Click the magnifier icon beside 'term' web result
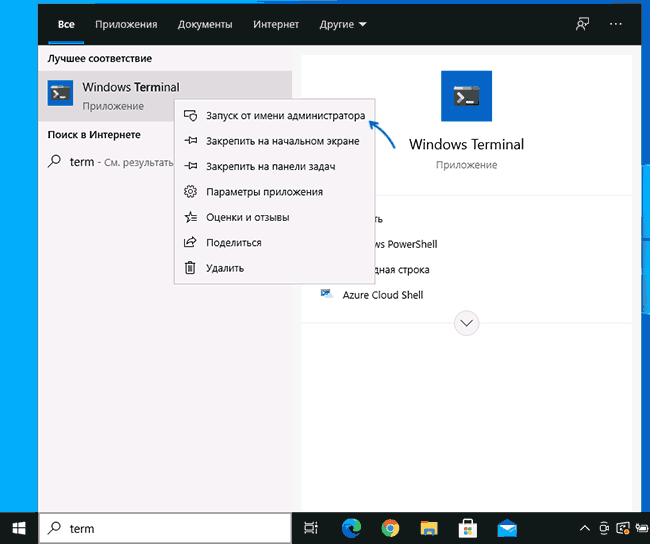Screen dimensions: 650x544 (54, 161)
